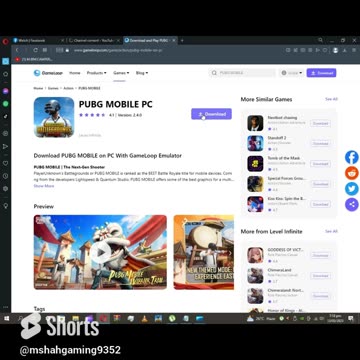The width and height of the screenshot is (360, 360).
Task: Share page via Twitter icon
Action: tap(352, 189)
